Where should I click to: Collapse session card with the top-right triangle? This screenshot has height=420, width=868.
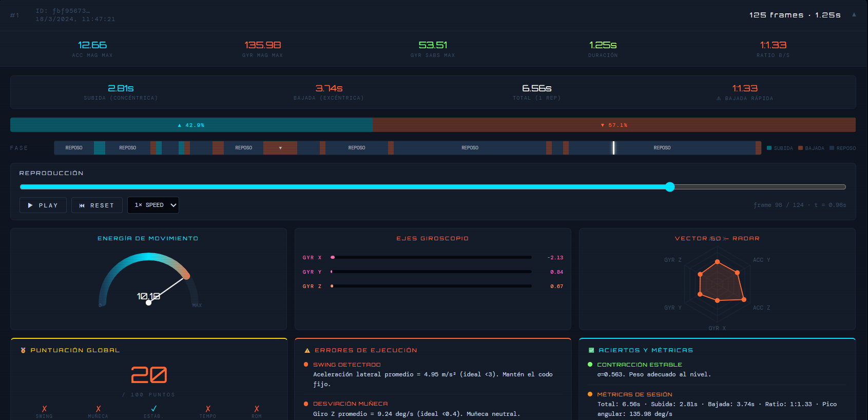coord(854,14)
